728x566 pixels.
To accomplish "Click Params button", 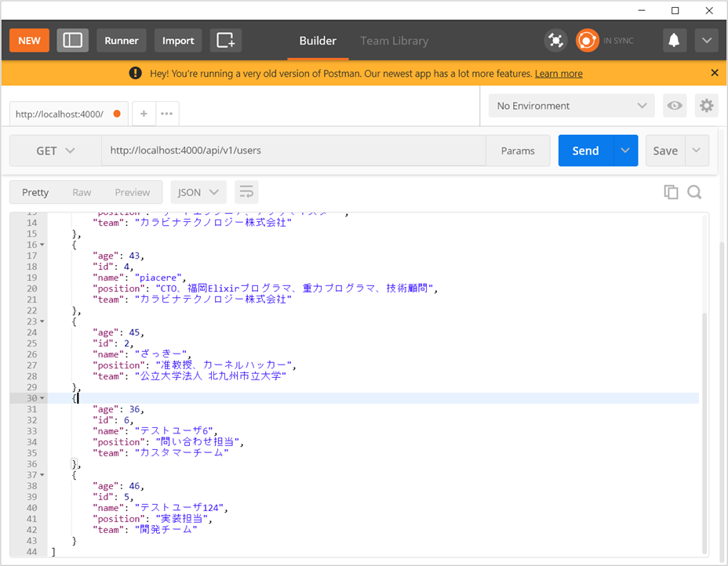I will [x=518, y=151].
